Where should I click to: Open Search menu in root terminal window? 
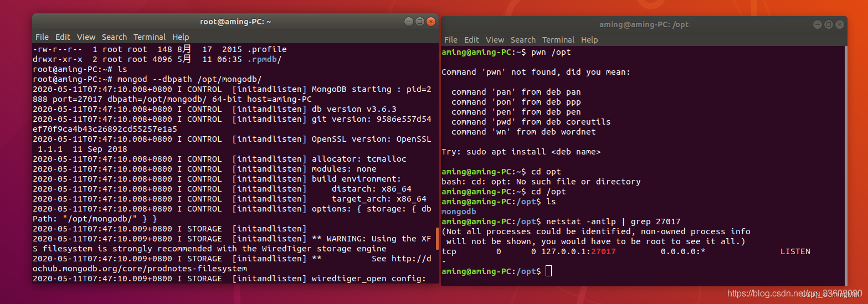click(x=114, y=37)
